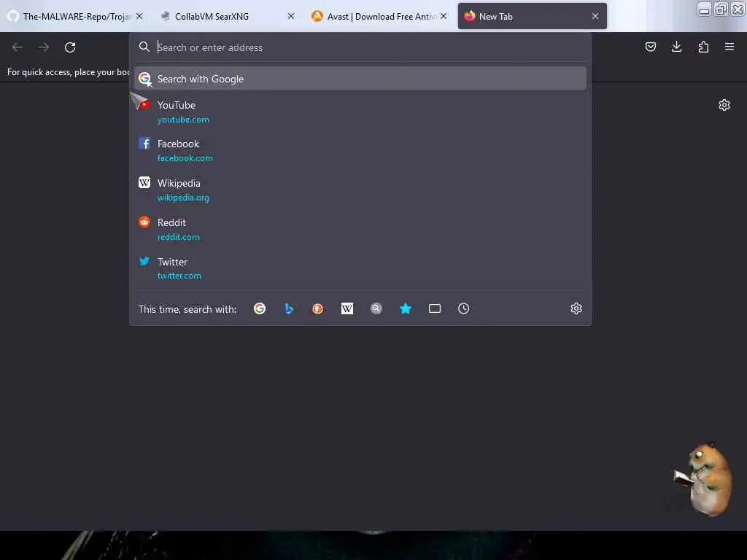Open the Extensions puzzle icon
This screenshot has width=747, height=560.
pyautogui.click(x=703, y=47)
